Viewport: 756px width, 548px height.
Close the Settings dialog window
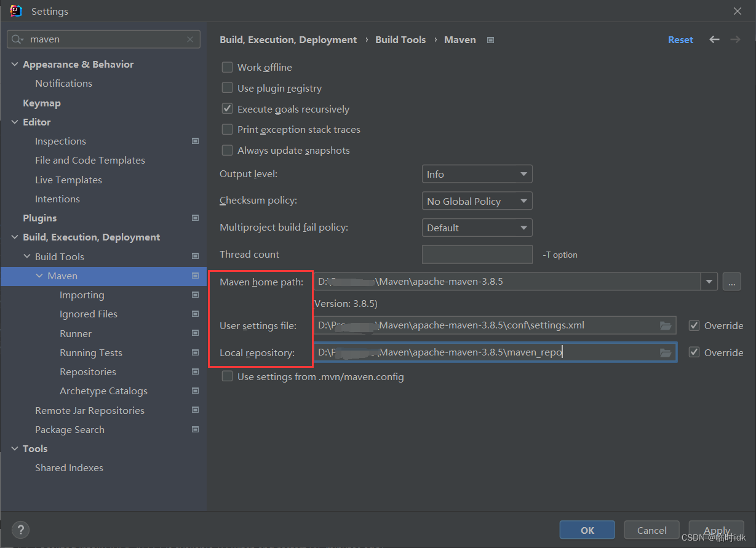pos(737,11)
